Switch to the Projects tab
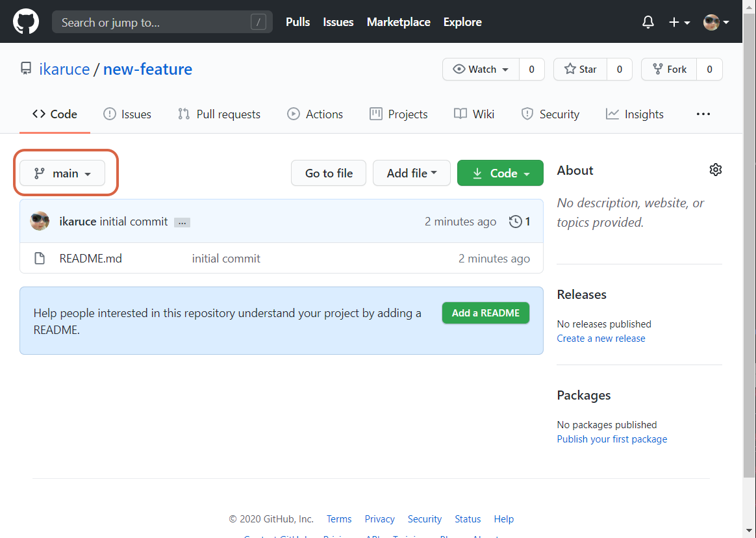Viewport: 756px width, 538px height. (x=398, y=114)
